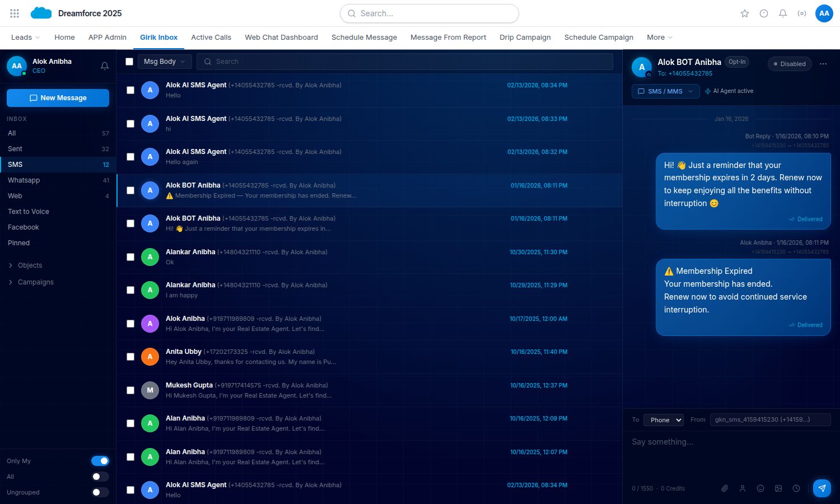Open the Web Chat Dashboard tab

tap(281, 38)
